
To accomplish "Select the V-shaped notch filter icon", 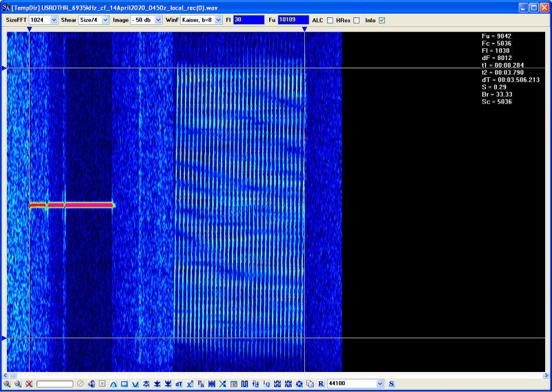I will [x=135, y=384].
